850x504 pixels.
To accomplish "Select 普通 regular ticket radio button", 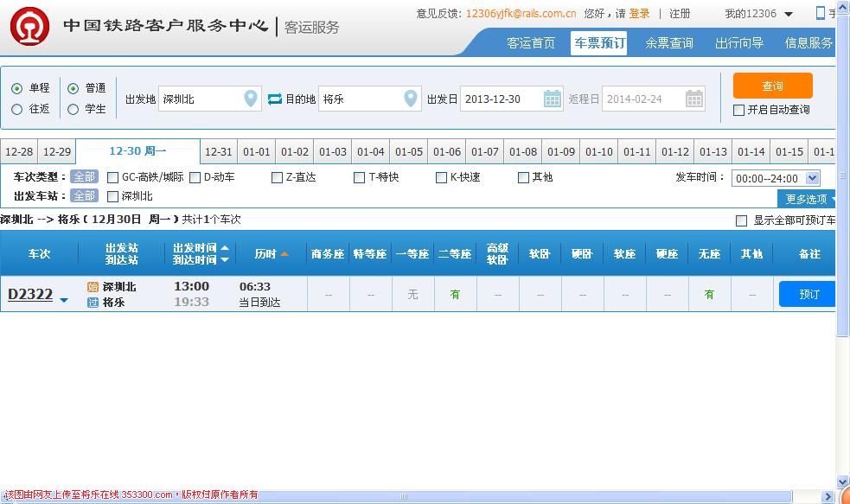I will coord(73,88).
